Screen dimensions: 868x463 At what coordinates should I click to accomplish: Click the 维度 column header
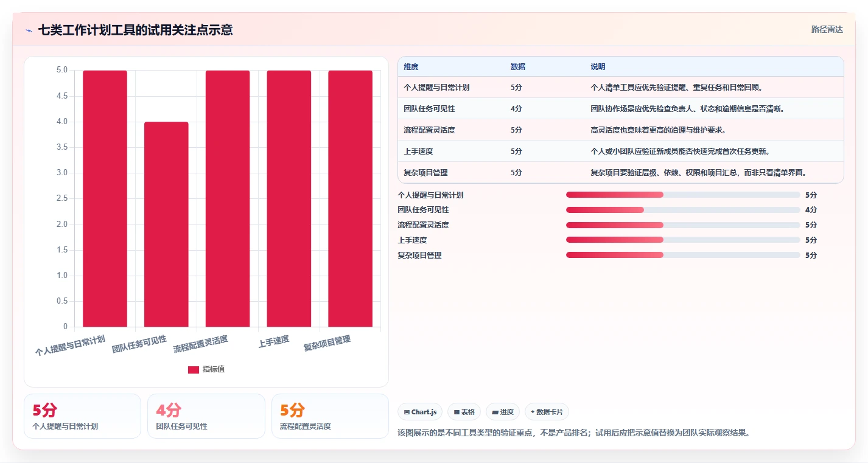pos(411,67)
